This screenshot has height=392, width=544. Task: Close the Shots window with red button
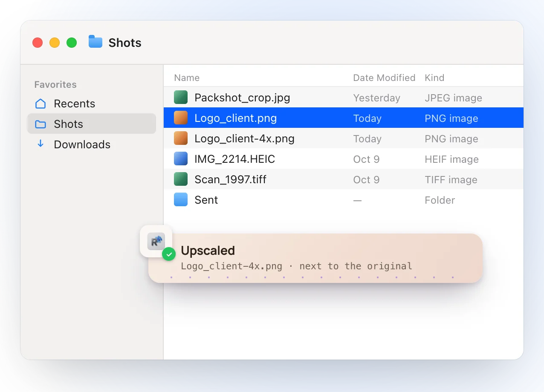click(x=38, y=43)
